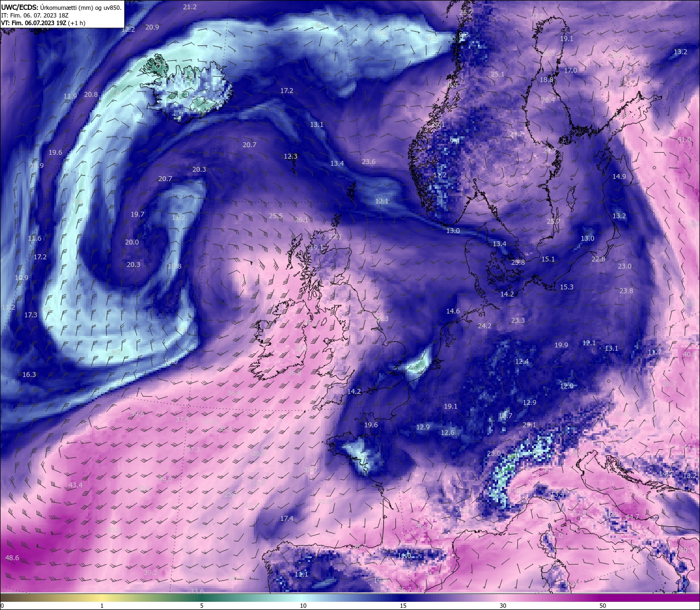Screen dimensions: 700x610
Task: Click the 20.9 map value
Action: point(152,27)
